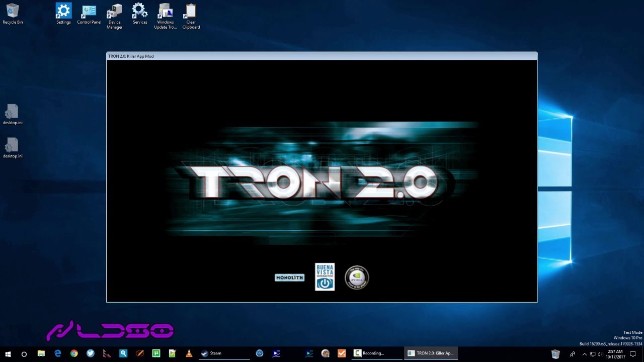644x362 pixels.
Task: Open the Settings desktop shortcut
Action: pos(63,14)
